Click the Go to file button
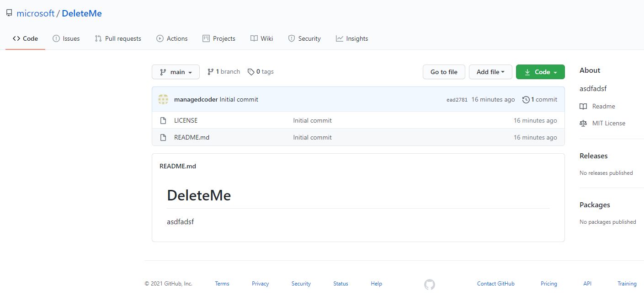The image size is (644, 302). (444, 72)
